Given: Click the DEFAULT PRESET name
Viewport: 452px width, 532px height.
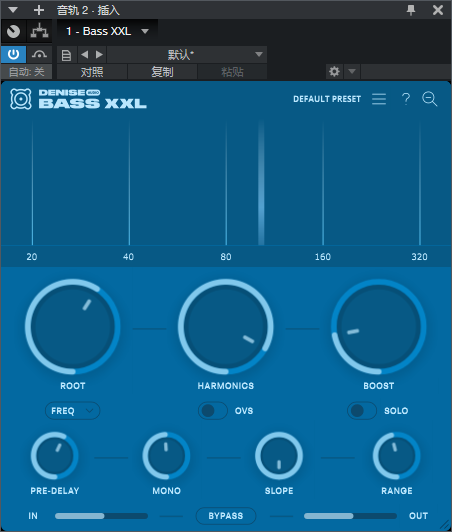Looking at the screenshot, I should 327,99.
